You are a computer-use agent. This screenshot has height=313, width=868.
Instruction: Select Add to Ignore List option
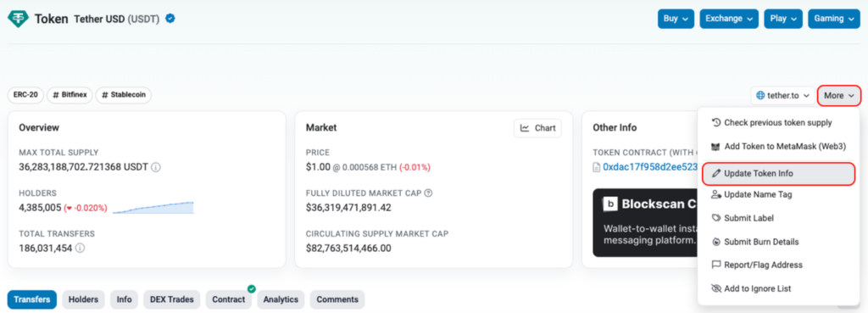point(778,288)
